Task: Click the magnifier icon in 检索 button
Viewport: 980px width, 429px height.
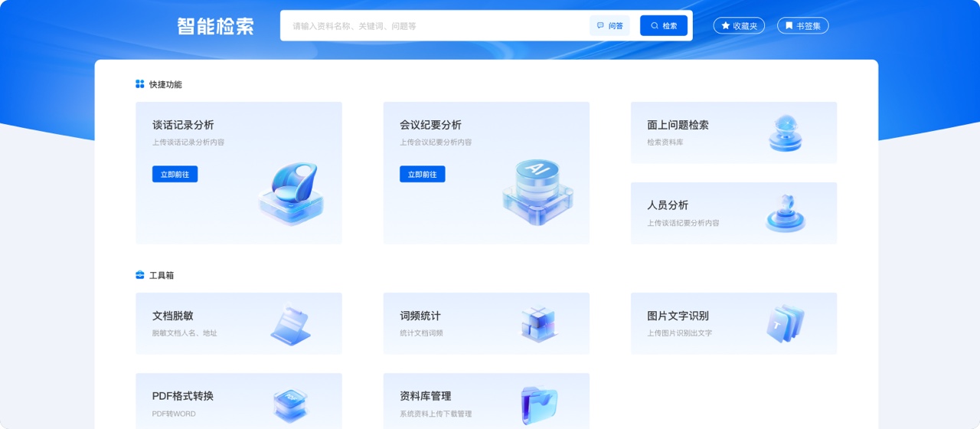Action: 655,26
